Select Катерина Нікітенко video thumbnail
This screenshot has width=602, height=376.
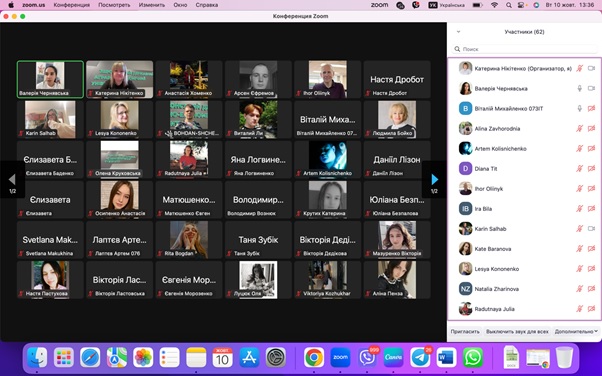[x=119, y=79]
